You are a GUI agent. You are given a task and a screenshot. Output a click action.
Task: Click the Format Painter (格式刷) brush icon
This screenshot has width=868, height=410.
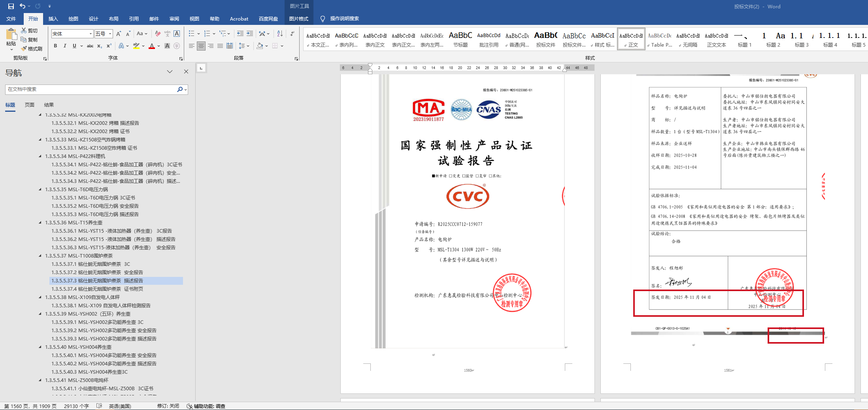pos(24,49)
